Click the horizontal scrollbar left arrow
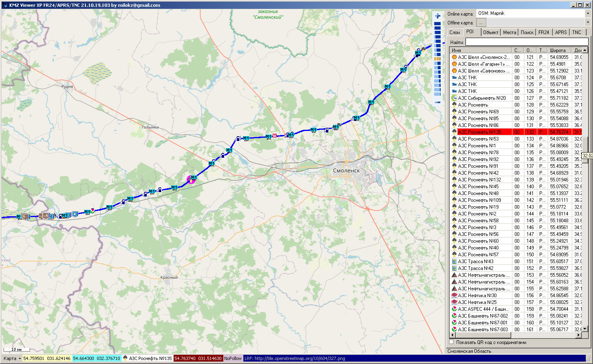593x364 pixels. [453, 335]
